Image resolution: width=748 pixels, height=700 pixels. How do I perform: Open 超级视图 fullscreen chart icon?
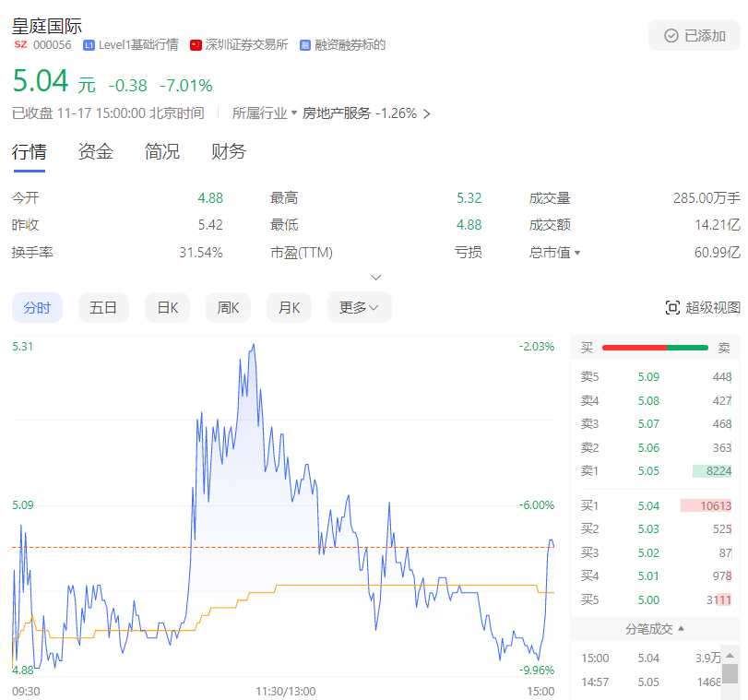[672, 308]
